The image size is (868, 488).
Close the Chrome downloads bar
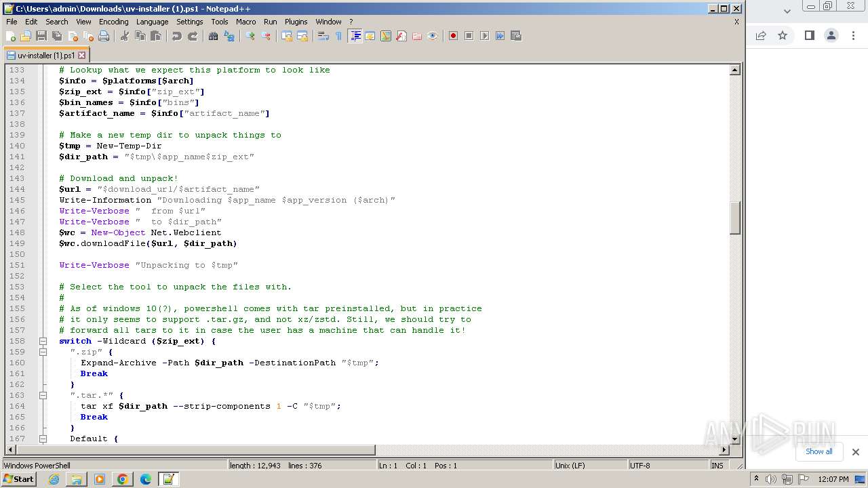(x=855, y=452)
